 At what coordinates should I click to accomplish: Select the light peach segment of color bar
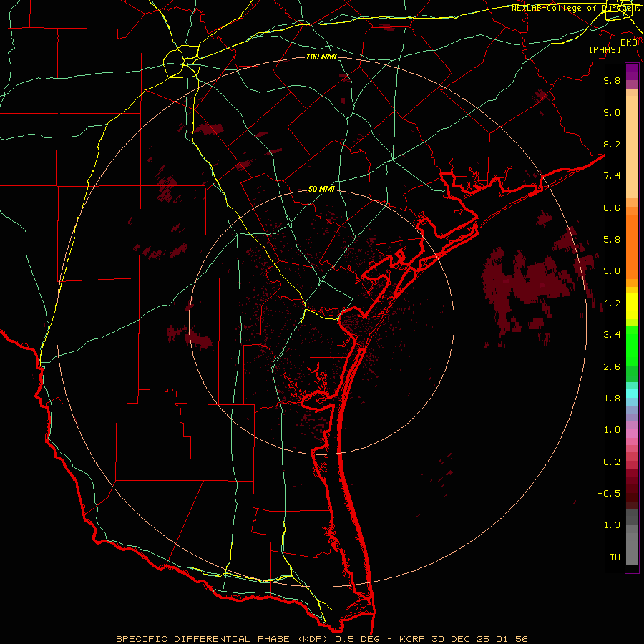(x=632, y=147)
